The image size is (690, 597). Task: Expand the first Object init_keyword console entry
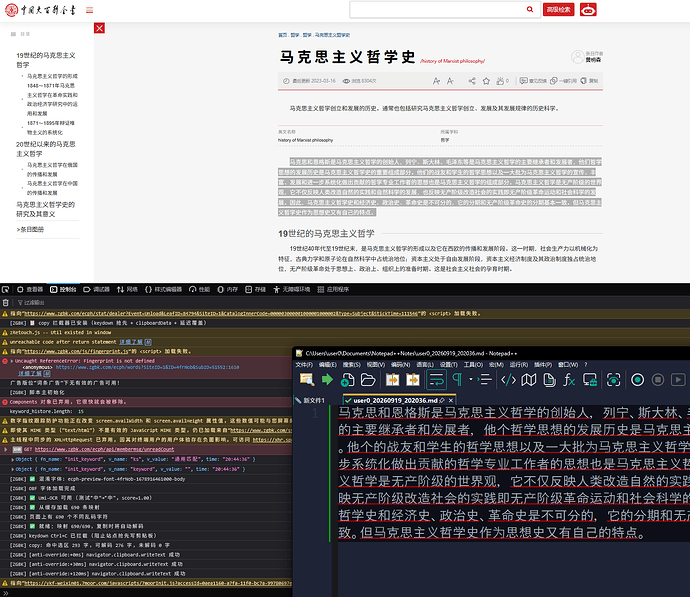pos(12,459)
